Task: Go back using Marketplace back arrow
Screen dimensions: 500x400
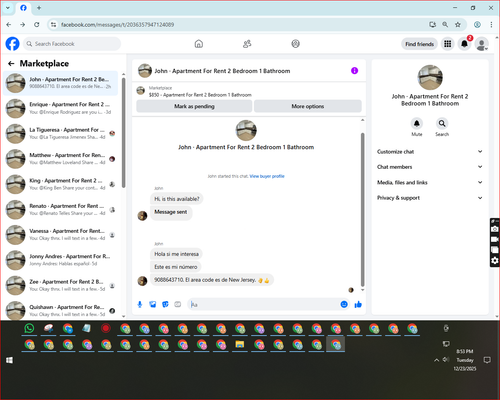Action: 11,63
